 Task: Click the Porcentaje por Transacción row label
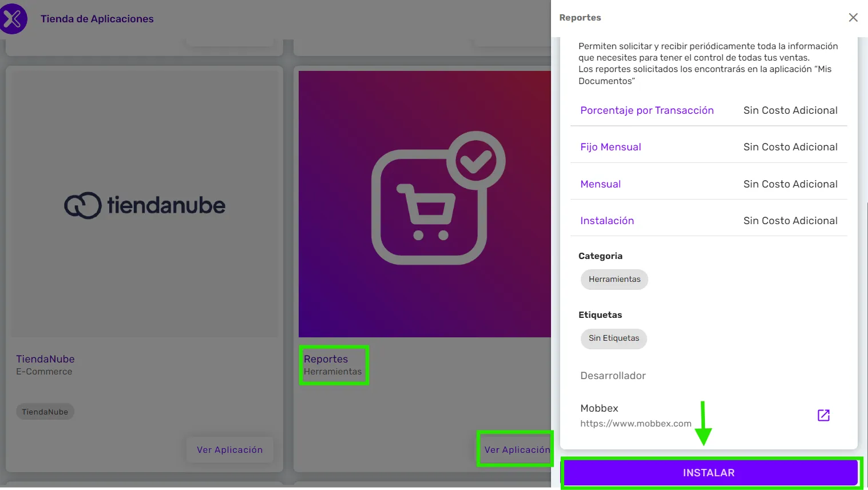647,110
